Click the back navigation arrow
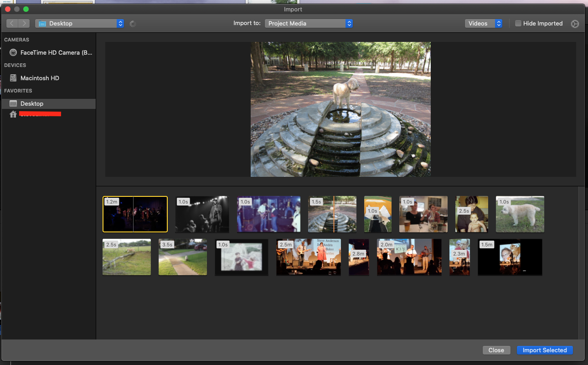The height and width of the screenshot is (365, 588). (x=12, y=23)
